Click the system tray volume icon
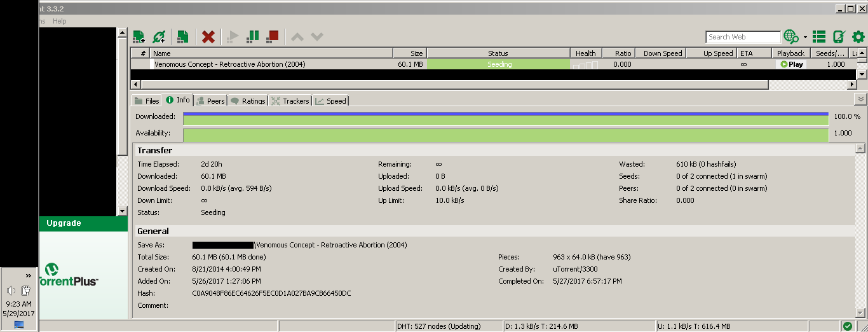The height and width of the screenshot is (332, 868). 11,291
